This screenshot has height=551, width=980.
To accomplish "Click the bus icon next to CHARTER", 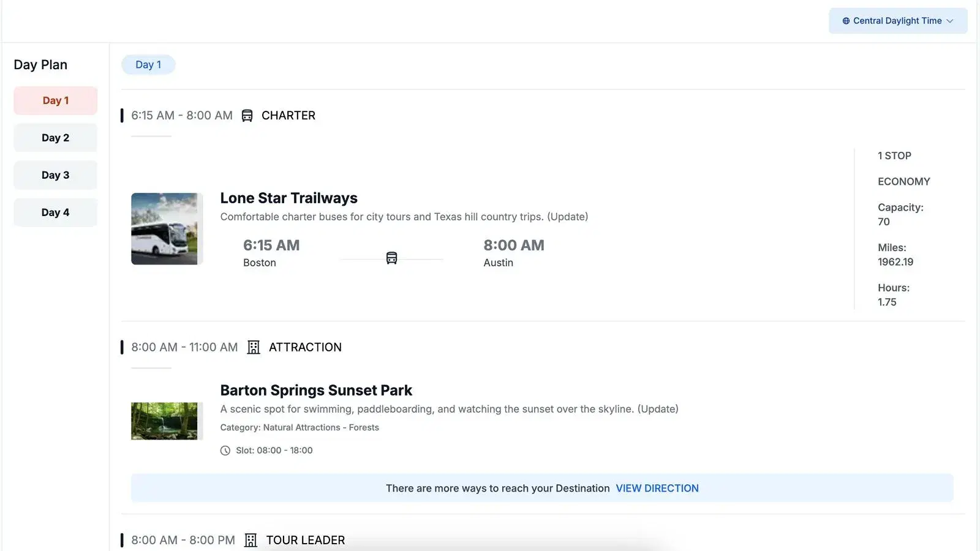I will click(247, 115).
